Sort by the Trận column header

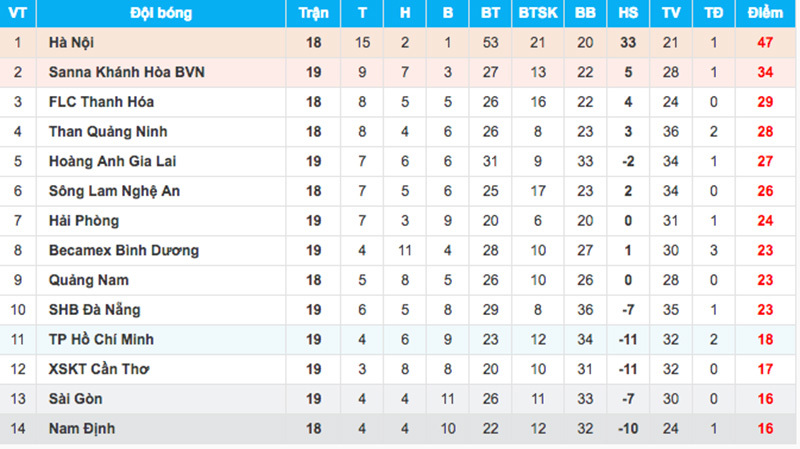(x=313, y=14)
